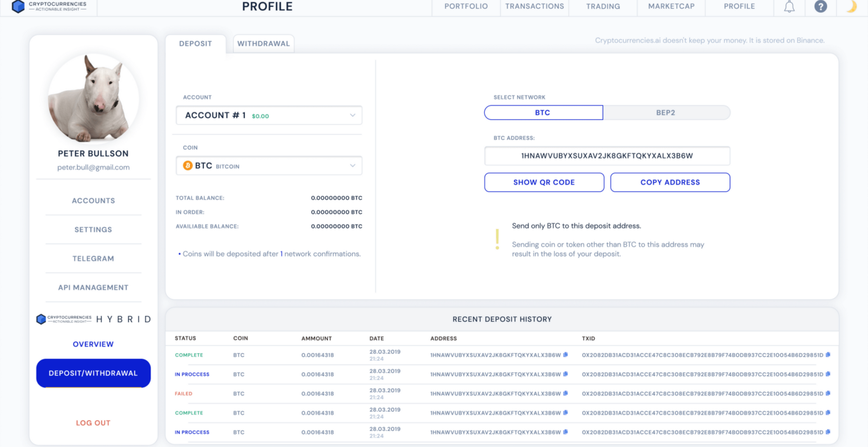868x447 pixels.
Task: Select BTC network option
Action: 543,113
